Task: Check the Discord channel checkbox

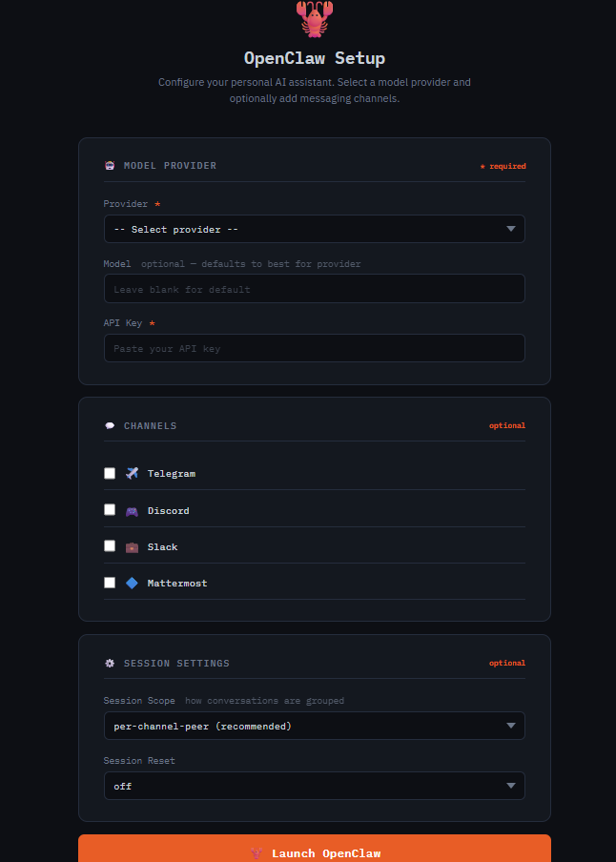Action: coord(110,509)
